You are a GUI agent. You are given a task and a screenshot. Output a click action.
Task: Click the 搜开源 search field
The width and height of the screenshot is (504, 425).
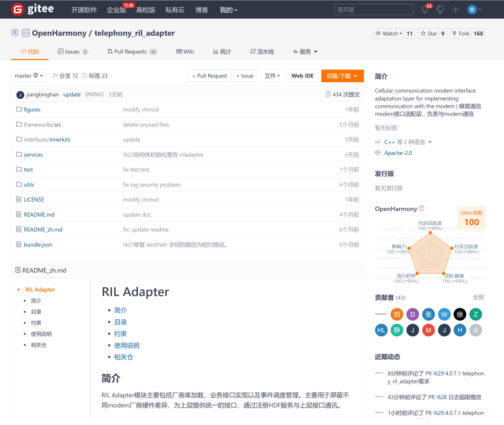tap(374, 9)
